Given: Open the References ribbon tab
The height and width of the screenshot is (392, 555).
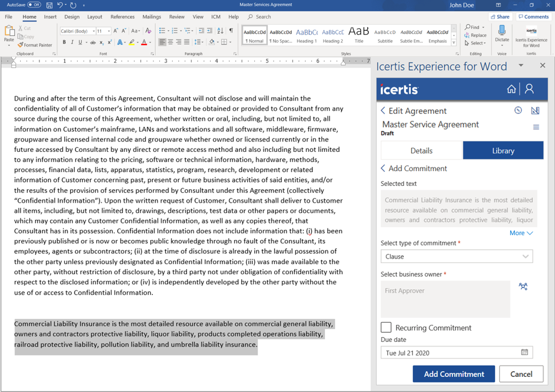Looking at the screenshot, I should point(122,17).
